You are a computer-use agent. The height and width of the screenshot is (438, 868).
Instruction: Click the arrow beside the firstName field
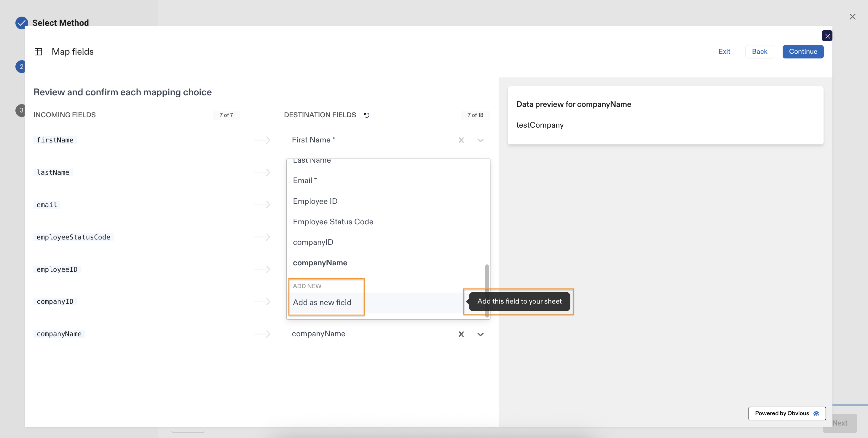[x=262, y=140]
